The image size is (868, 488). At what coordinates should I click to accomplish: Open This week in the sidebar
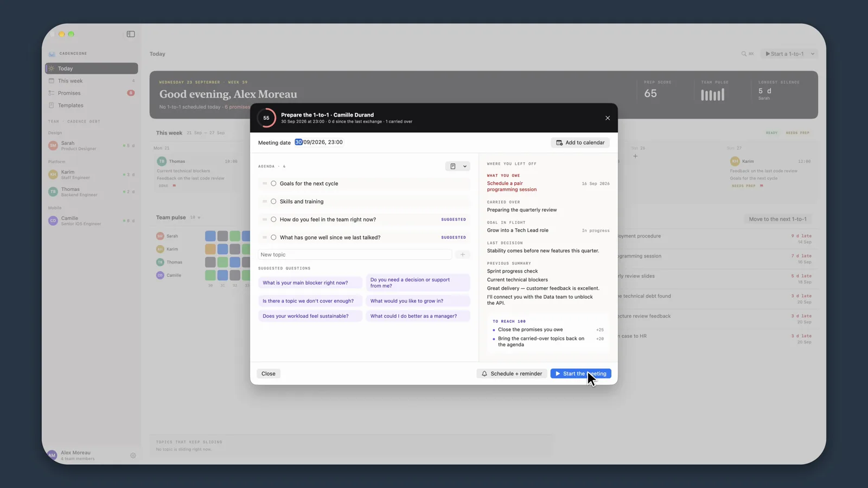click(x=91, y=81)
